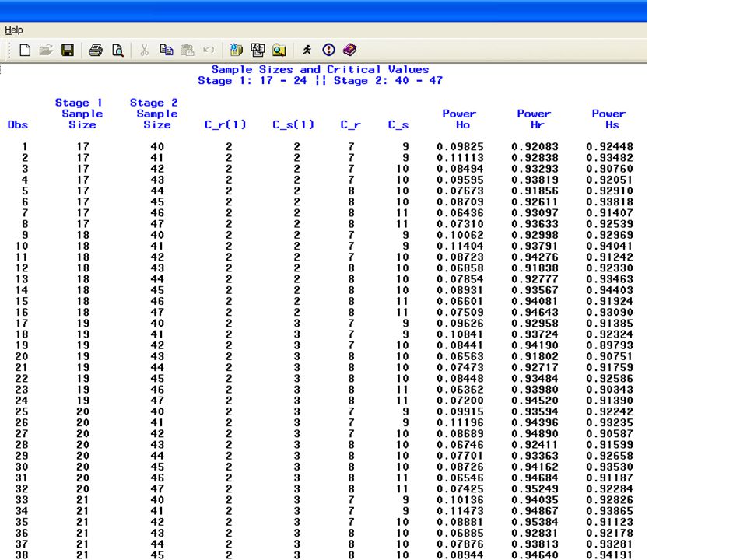The image size is (747, 560).
Task: Click Power Hs value 0.92658
Action: (610, 456)
